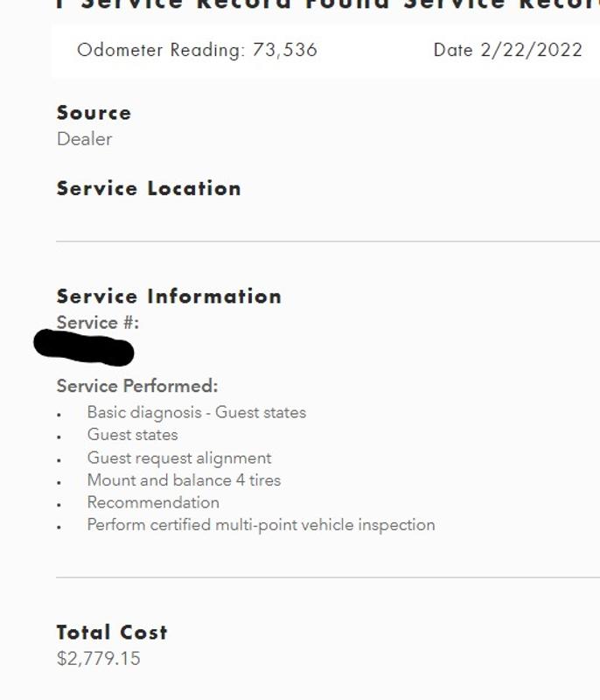Click the multi-point vehicle inspection item
The width and height of the screenshot is (600, 700).
point(261,525)
